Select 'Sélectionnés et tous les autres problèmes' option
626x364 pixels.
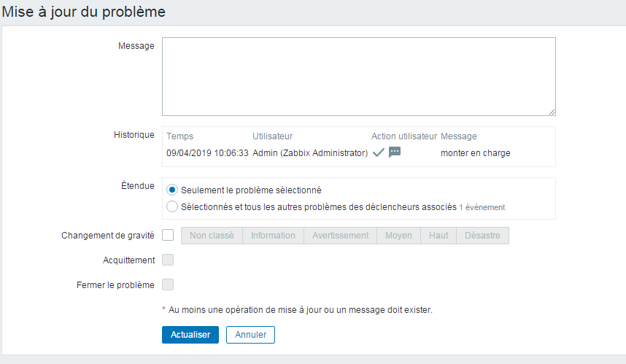click(x=172, y=206)
